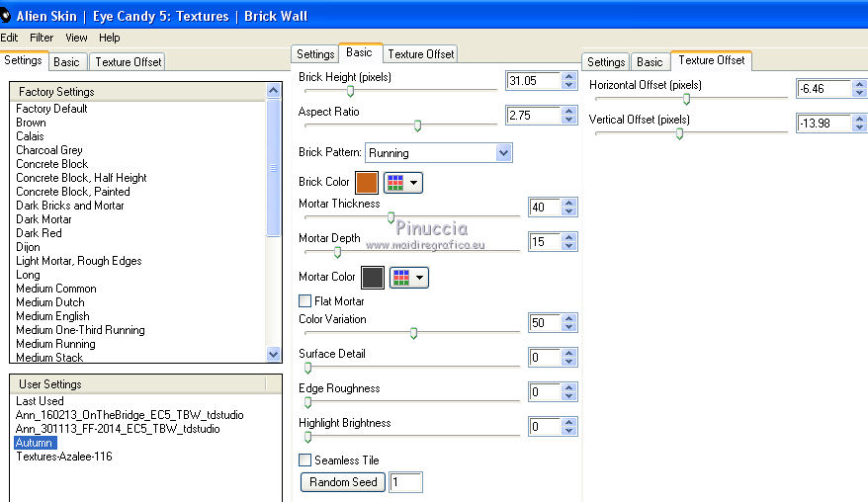Click the Highlight Brightness spinner arrows
868x502 pixels.
tap(569, 427)
